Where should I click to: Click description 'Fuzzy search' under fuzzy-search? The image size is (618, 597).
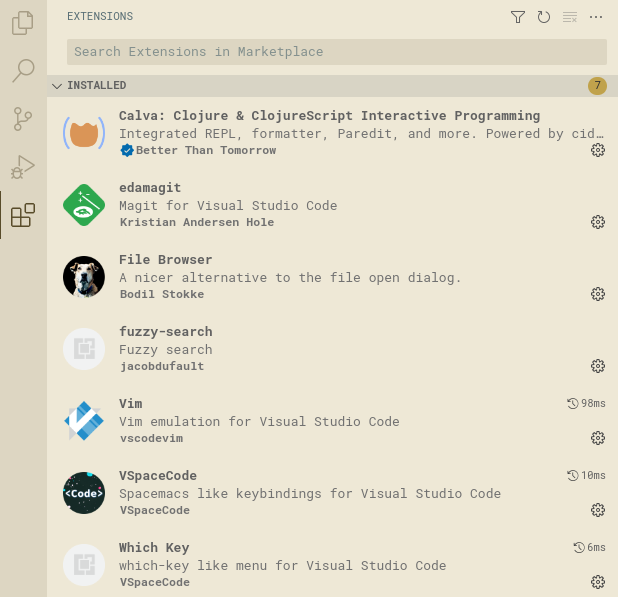coord(166,350)
